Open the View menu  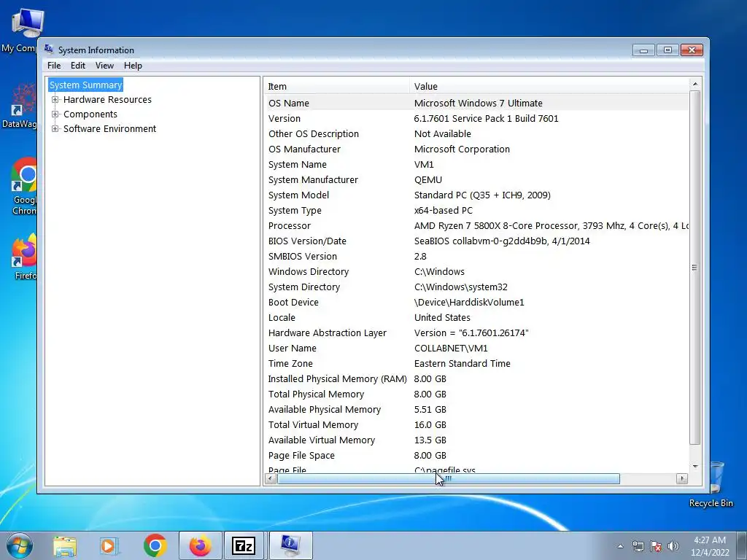coord(104,66)
